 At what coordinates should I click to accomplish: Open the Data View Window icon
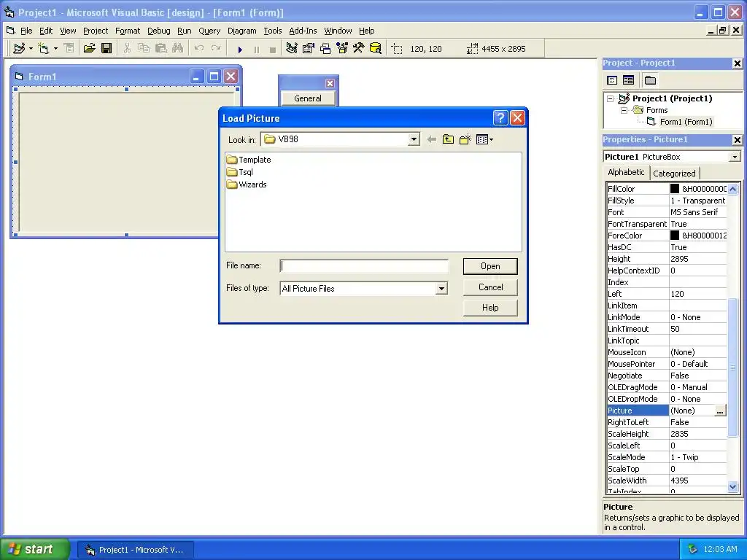[376, 48]
